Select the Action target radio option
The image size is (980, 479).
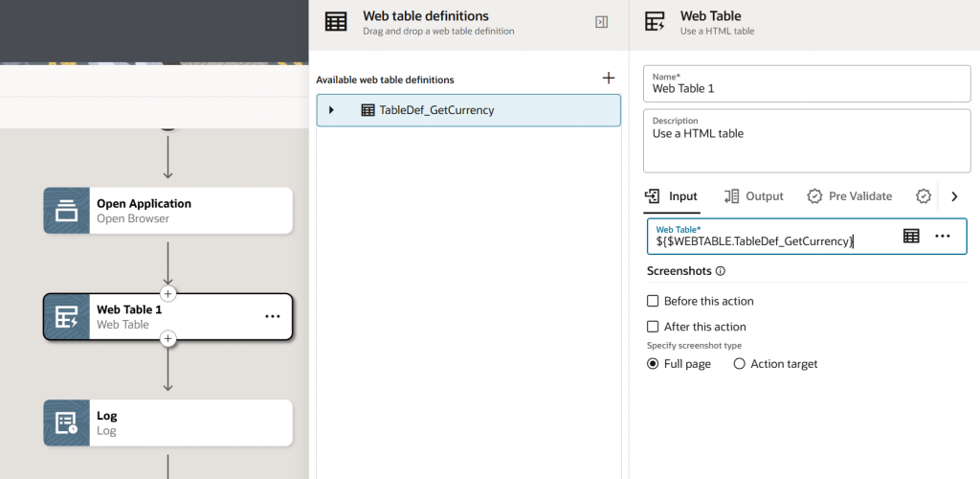click(739, 364)
